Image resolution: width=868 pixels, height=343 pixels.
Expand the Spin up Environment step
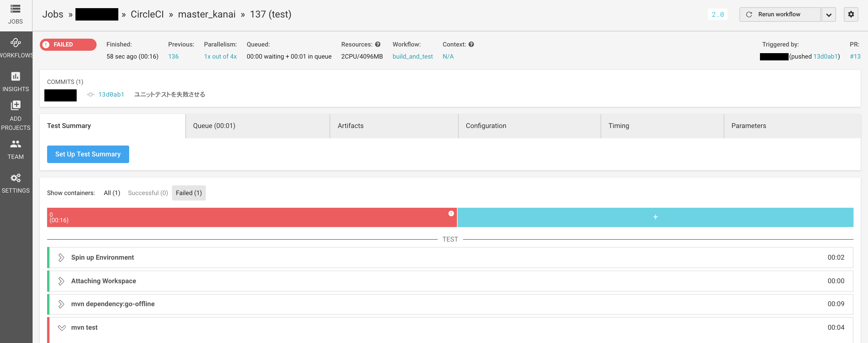pos(61,258)
